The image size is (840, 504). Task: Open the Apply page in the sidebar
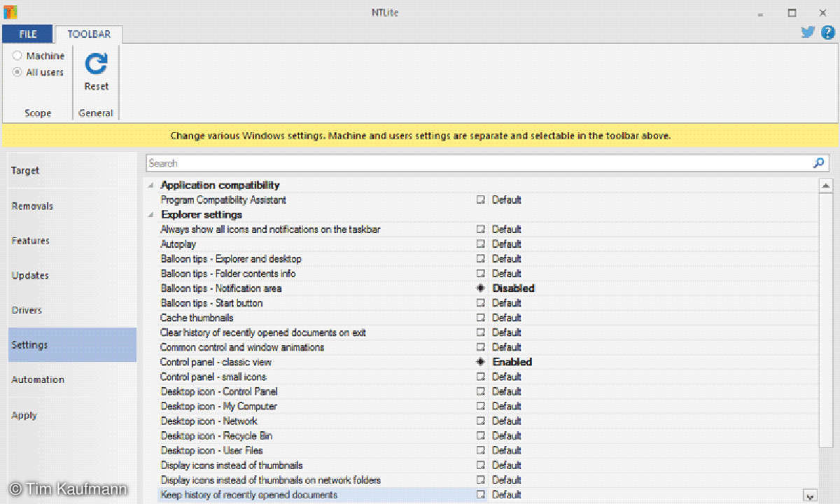[72, 415]
